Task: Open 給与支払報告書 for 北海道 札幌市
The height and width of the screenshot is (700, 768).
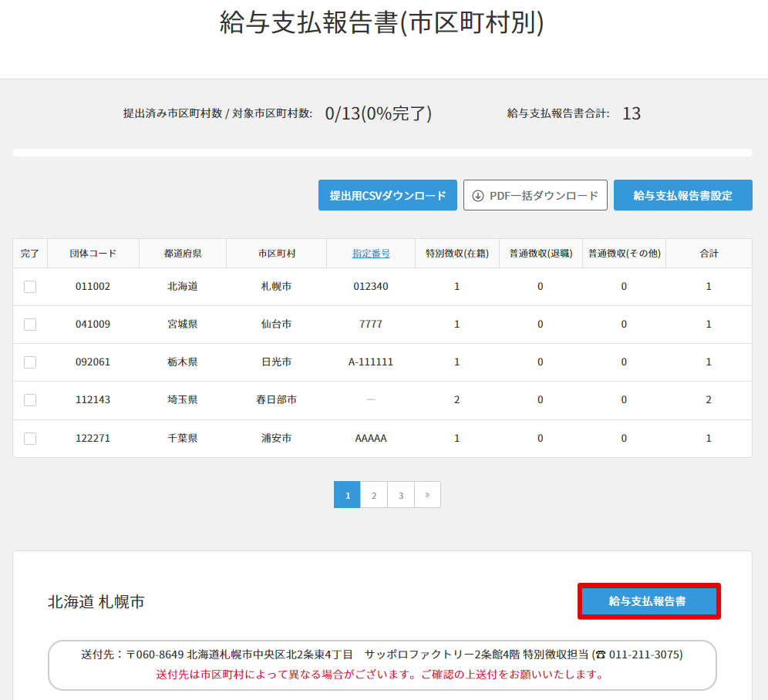Action: coord(648,601)
